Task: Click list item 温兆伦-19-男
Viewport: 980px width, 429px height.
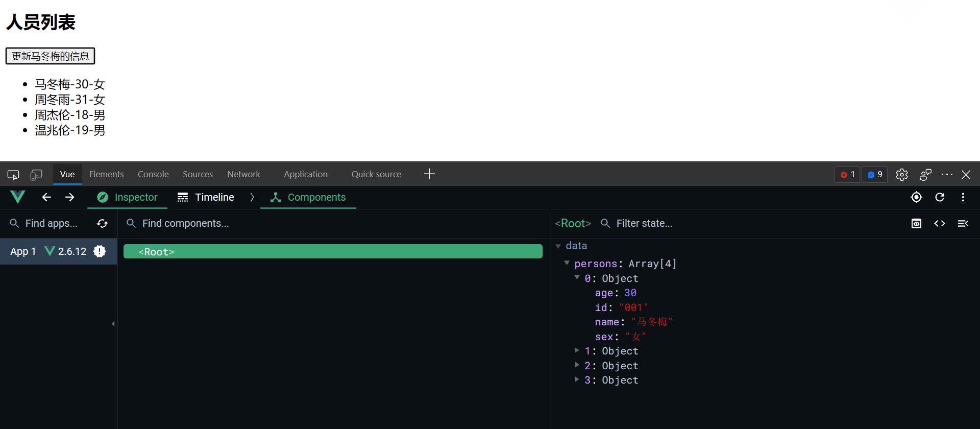Action: (x=70, y=130)
